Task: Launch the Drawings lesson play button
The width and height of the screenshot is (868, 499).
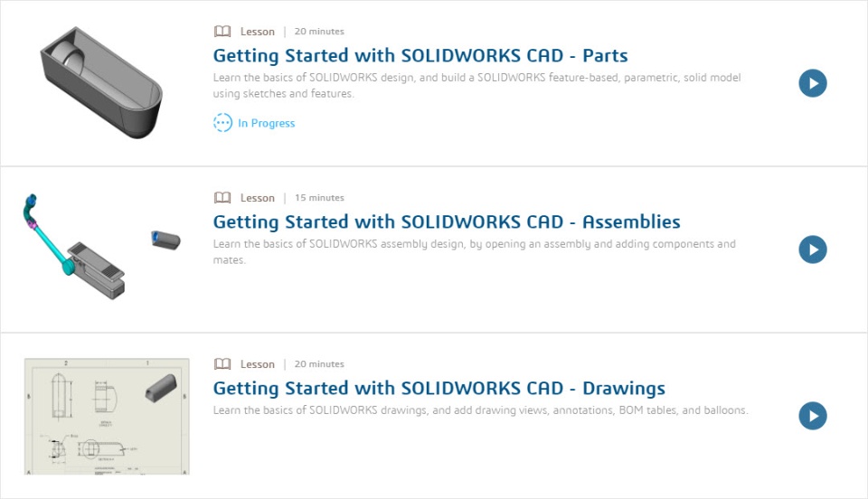Action: pos(813,416)
